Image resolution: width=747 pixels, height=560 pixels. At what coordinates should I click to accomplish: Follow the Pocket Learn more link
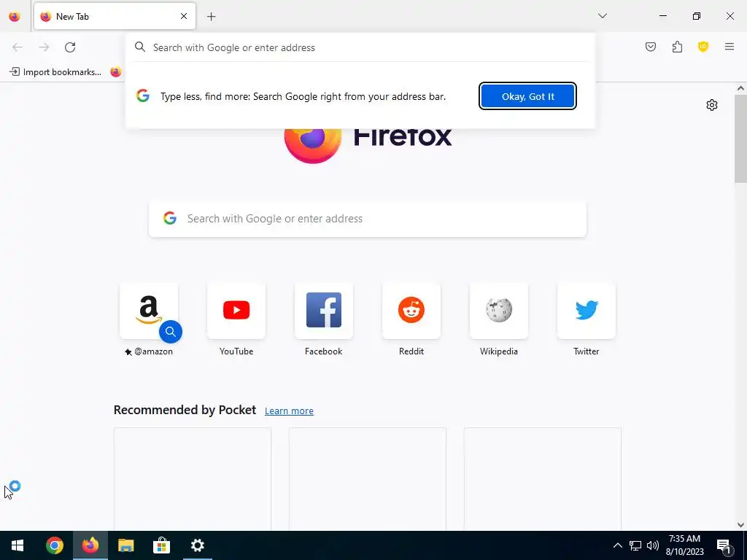[x=289, y=411]
